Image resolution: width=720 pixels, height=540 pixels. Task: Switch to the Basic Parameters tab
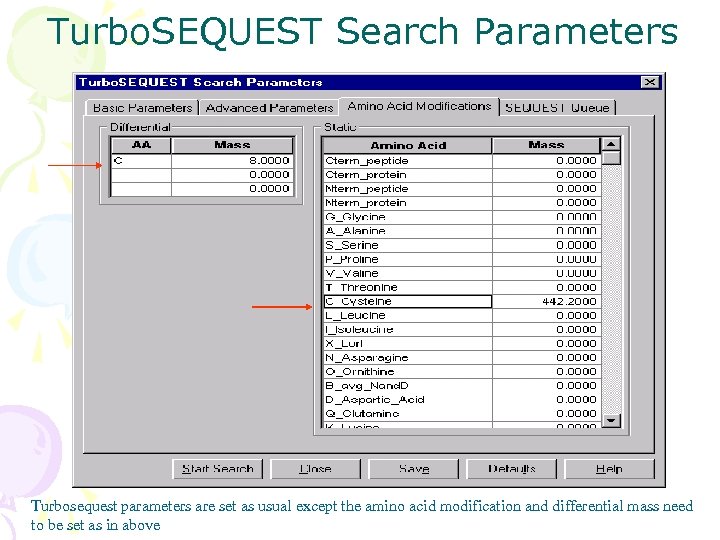[x=142, y=108]
